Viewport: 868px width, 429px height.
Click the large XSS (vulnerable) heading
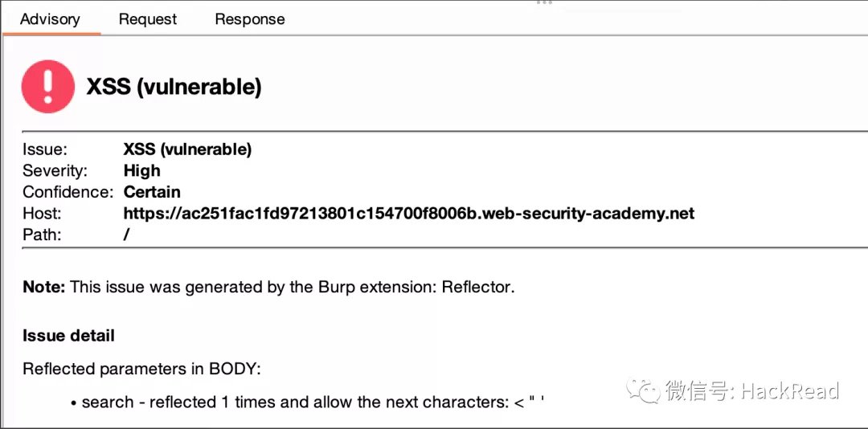[x=174, y=87]
